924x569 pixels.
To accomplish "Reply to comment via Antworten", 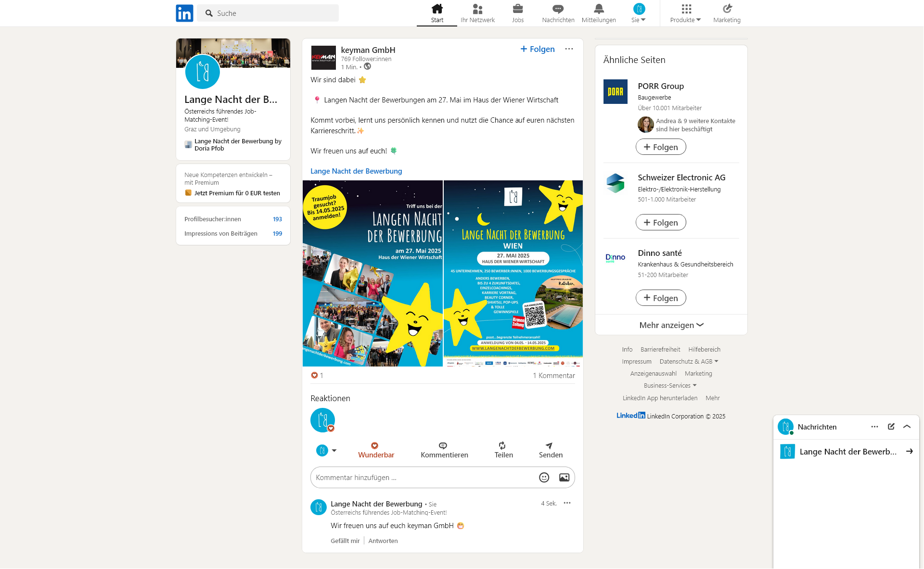I will (383, 541).
